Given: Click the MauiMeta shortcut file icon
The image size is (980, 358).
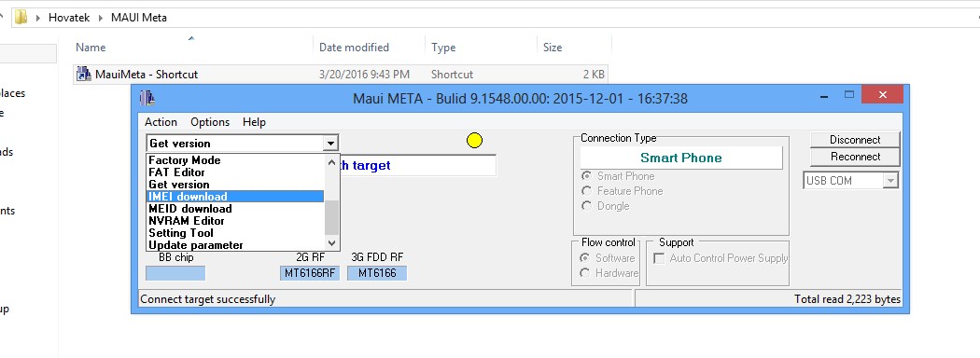Looking at the screenshot, I should coord(84,75).
